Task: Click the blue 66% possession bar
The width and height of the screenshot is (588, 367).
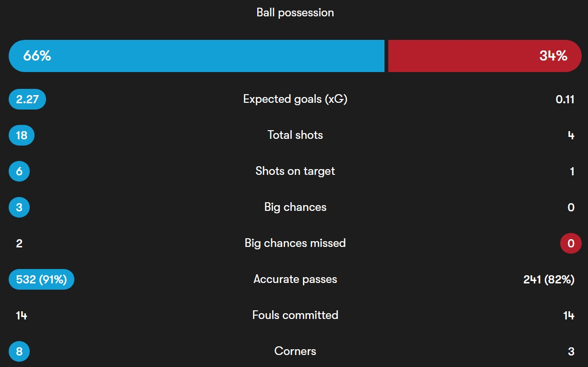Action: [x=197, y=56]
